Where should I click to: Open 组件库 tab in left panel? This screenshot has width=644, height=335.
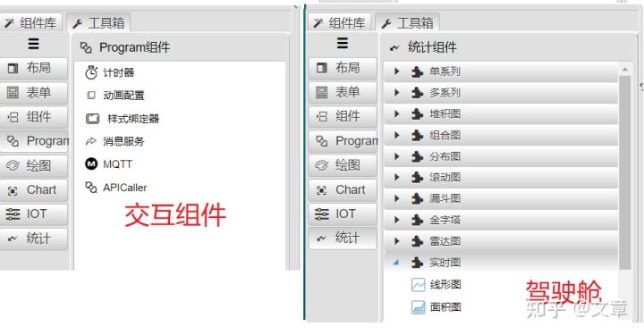coord(30,23)
